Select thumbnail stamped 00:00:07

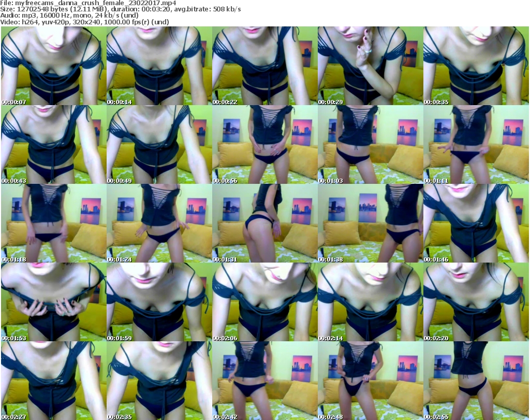tap(54, 66)
